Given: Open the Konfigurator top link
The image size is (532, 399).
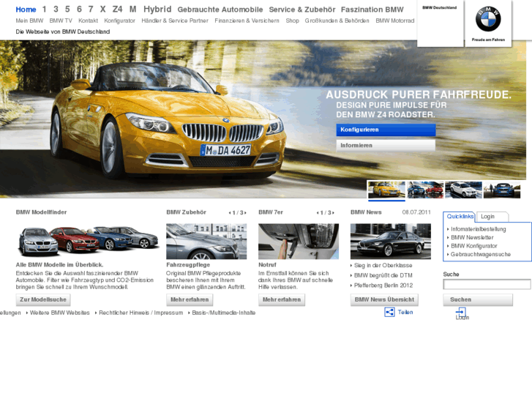Looking at the screenshot, I should pyautogui.click(x=119, y=20).
